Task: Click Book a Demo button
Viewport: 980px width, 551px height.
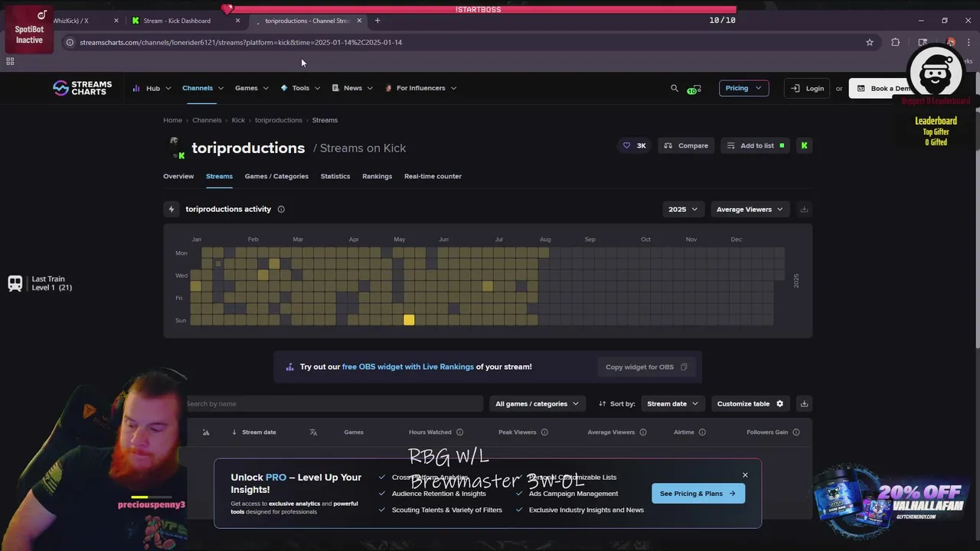Action: tap(884, 88)
